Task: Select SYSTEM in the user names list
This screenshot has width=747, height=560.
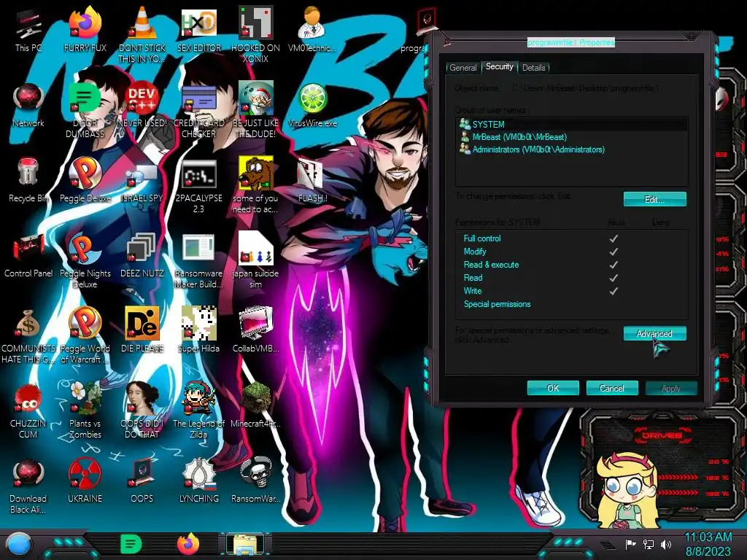Action: point(572,124)
